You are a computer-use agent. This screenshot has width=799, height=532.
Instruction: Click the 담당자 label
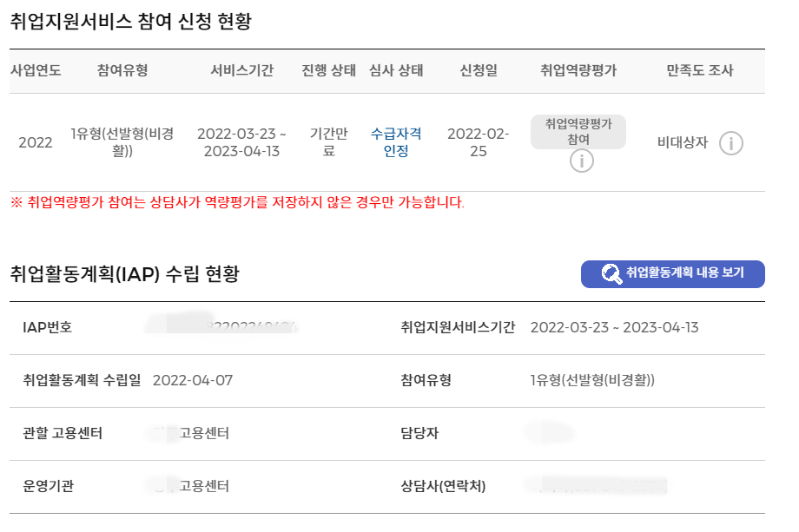419,433
